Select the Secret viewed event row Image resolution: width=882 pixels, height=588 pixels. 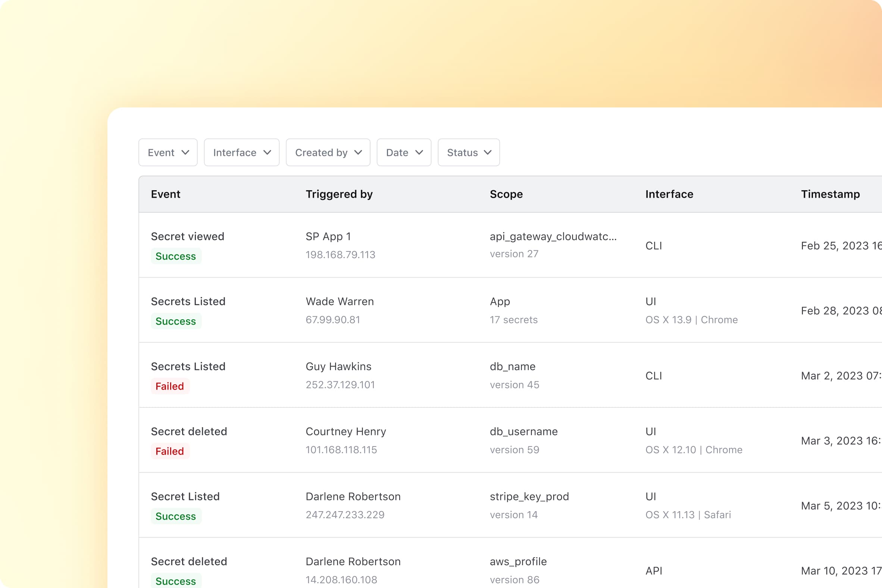pyautogui.click(x=187, y=237)
